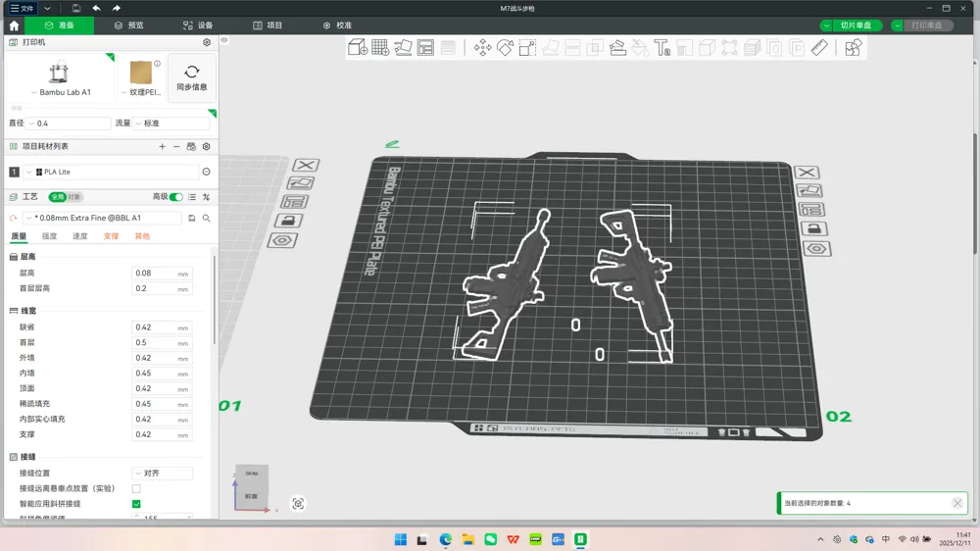Open the 文件 file menu
The image size is (980, 551).
point(22,8)
